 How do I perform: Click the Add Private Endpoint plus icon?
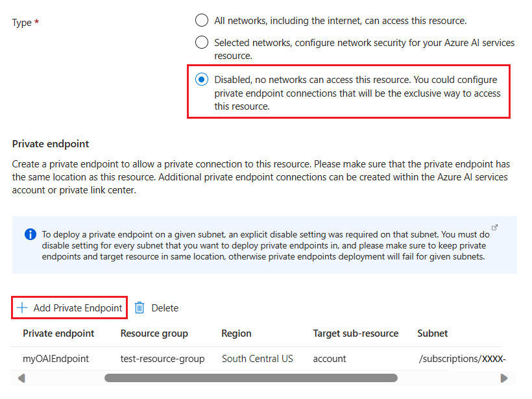22,308
